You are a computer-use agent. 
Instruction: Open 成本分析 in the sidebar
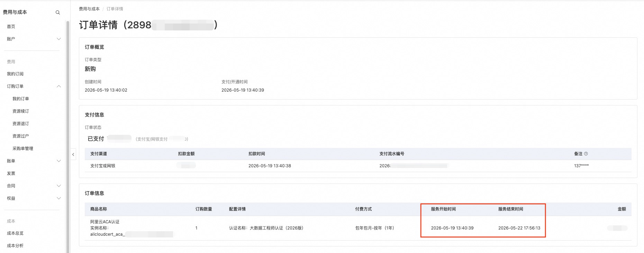coord(15,246)
